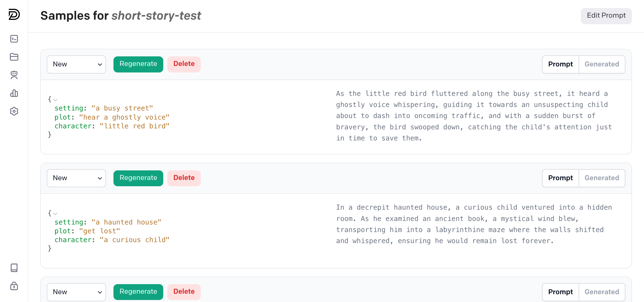
Task: Open the book/documentation sidebar icon
Action: pos(14,268)
